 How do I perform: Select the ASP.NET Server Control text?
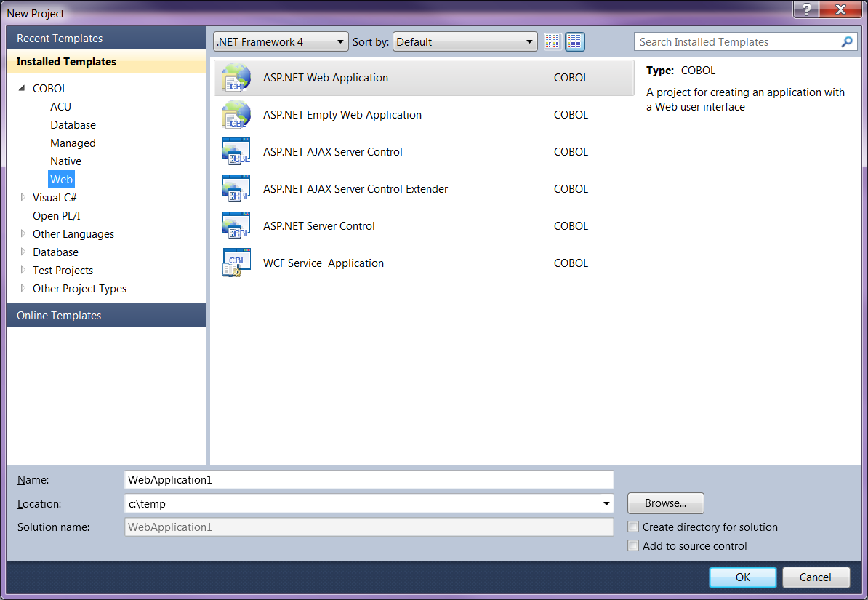tap(319, 226)
